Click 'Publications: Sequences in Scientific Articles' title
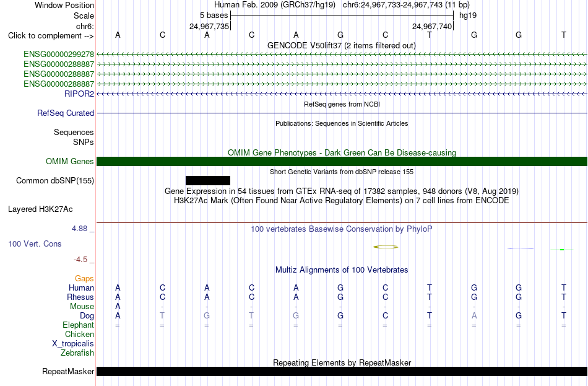This screenshot has height=386, width=588. pos(342,123)
